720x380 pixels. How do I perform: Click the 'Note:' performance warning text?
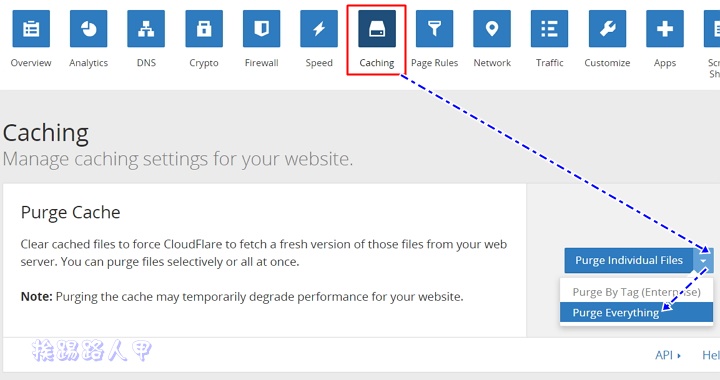tap(242, 296)
